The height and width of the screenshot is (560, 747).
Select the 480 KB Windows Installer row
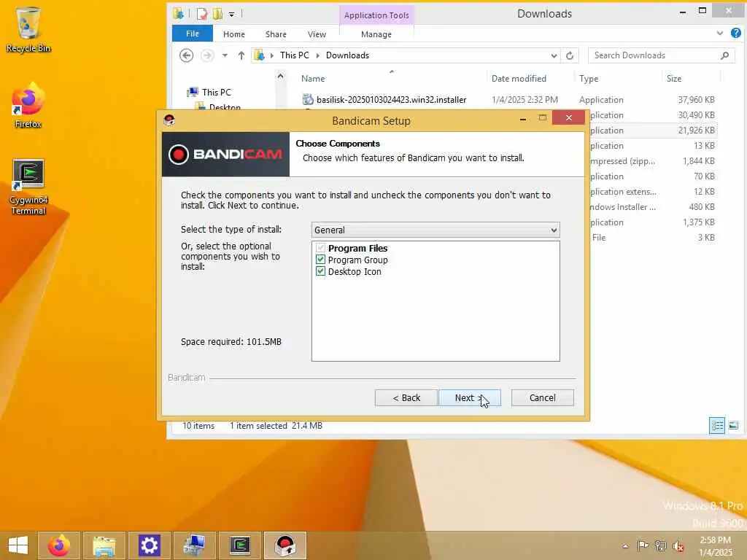651,206
